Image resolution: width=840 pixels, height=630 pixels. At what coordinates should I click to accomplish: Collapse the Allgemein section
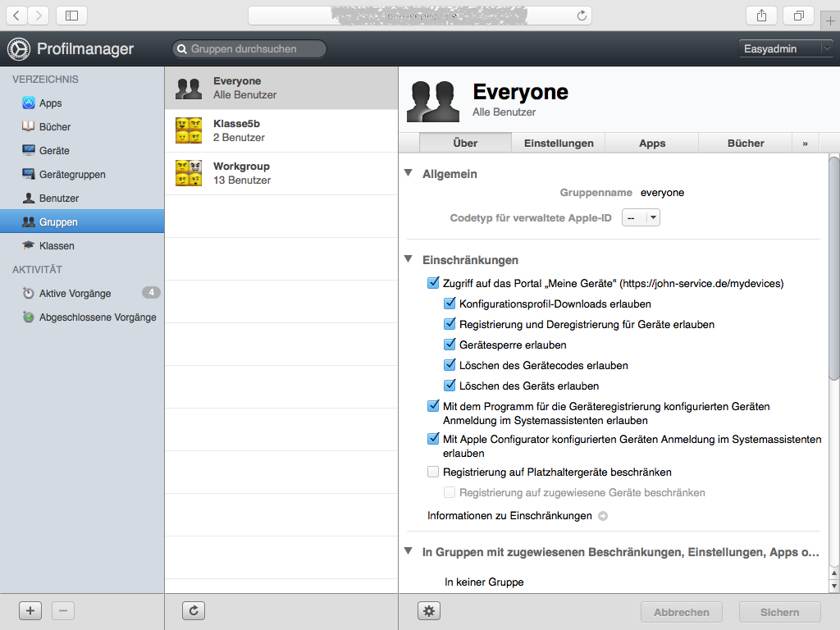pyautogui.click(x=409, y=173)
